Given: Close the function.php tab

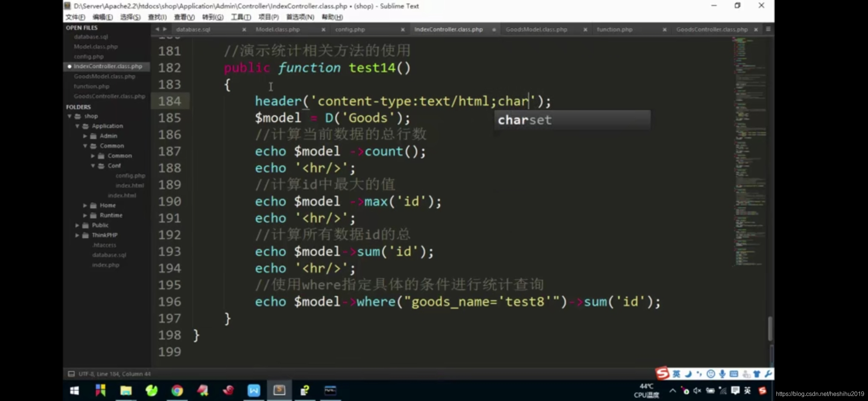Looking at the screenshot, I should pyautogui.click(x=665, y=30).
